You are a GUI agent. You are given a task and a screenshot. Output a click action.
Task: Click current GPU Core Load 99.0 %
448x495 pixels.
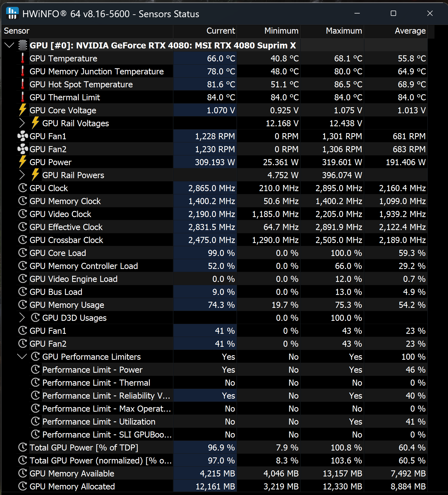(221, 253)
